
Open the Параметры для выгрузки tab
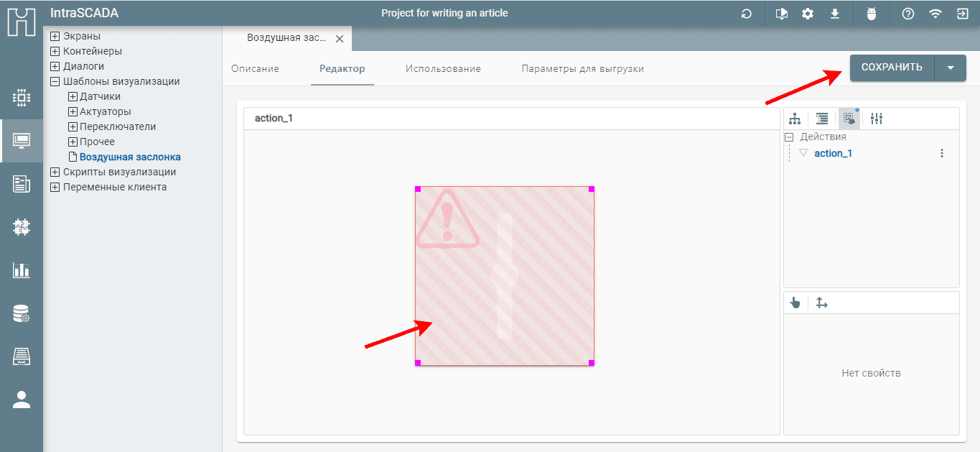tap(582, 69)
